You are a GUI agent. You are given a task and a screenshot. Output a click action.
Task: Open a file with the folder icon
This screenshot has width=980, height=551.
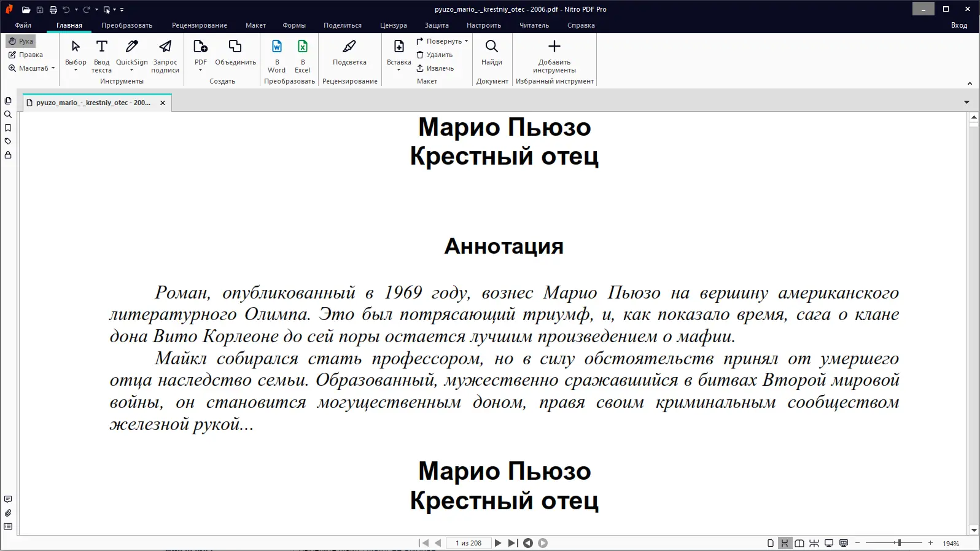coord(26,10)
